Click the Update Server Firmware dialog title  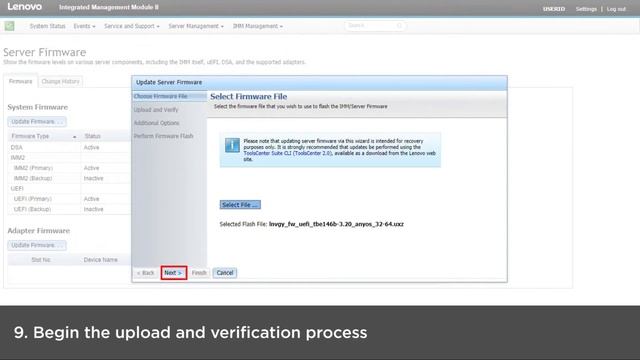click(x=169, y=82)
